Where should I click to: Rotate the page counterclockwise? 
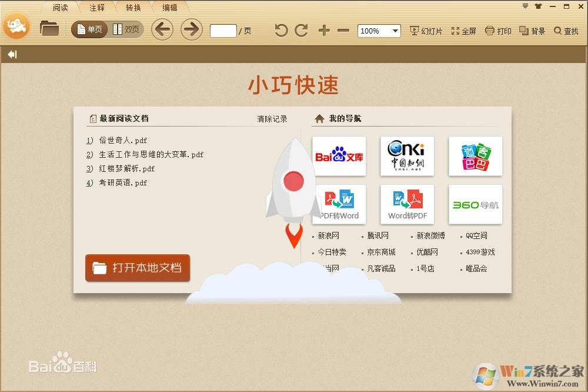pyautogui.click(x=281, y=31)
